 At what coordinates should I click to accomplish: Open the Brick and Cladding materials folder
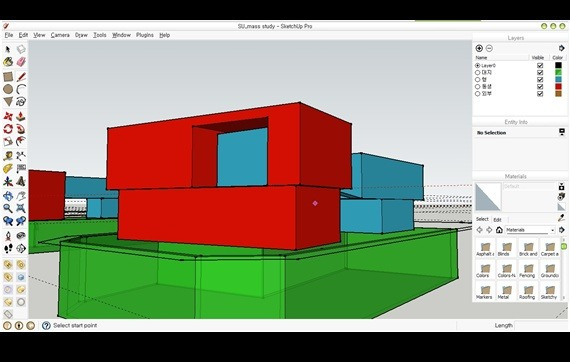(x=528, y=249)
